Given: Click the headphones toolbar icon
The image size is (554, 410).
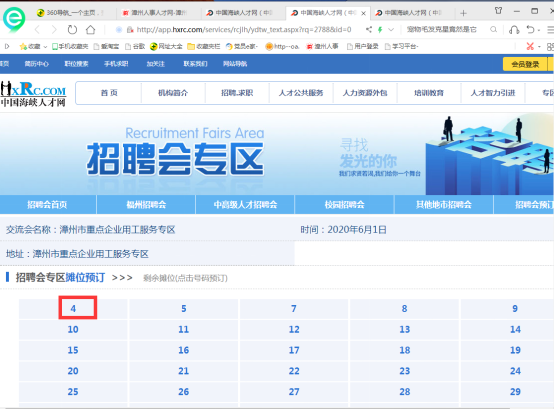Looking at the screenshot, I should (514, 30).
